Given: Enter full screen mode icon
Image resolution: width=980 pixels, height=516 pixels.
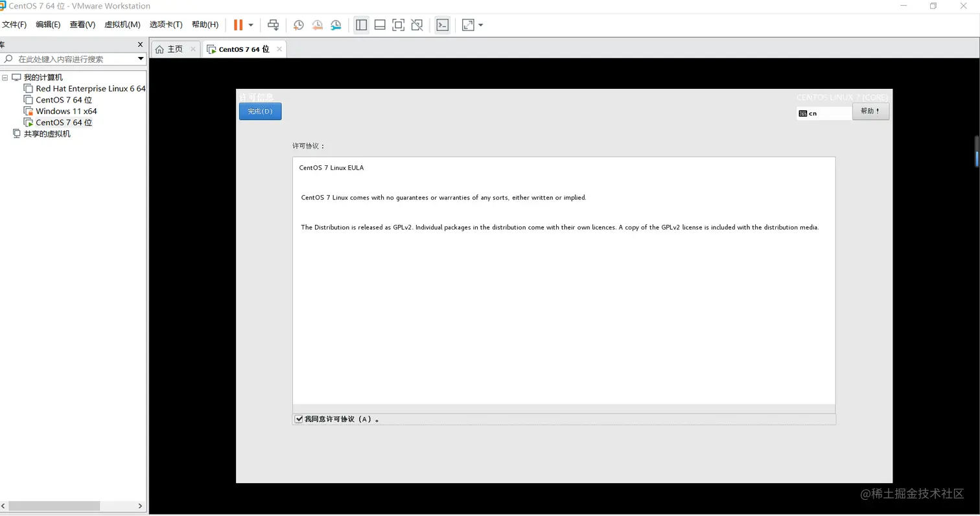Looking at the screenshot, I should (x=399, y=25).
